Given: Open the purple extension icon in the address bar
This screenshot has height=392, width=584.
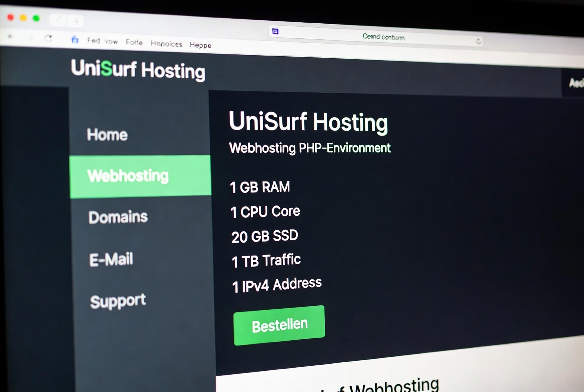Looking at the screenshot, I should pos(275,31).
